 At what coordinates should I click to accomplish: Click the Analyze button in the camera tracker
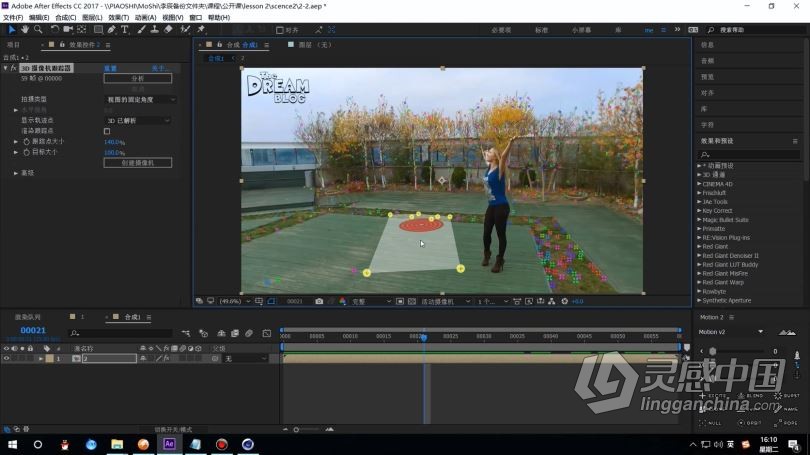click(137, 79)
